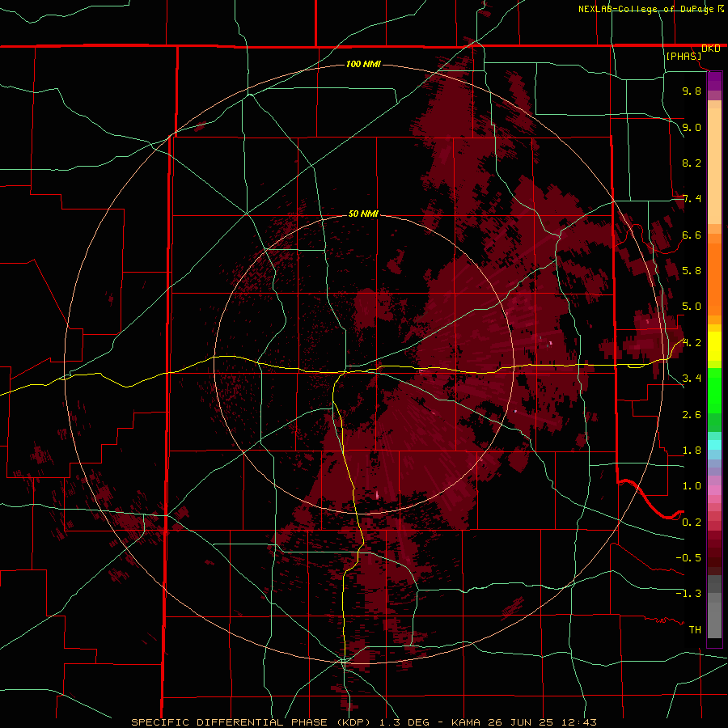Click the -1.3 legend value
Image resolution: width=728 pixels, height=728 pixels.
point(688,594)
